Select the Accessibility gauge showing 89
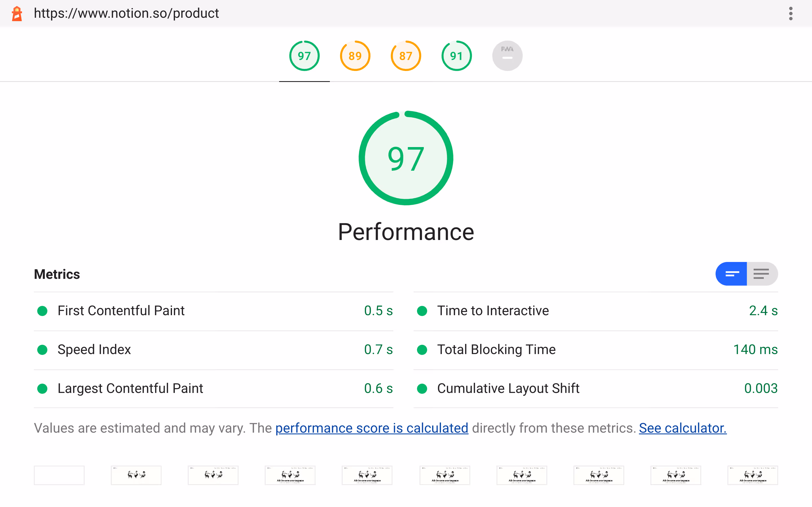The width and height of the screenshot is (812, 507). pyautogui.click(x=355, y=56)
